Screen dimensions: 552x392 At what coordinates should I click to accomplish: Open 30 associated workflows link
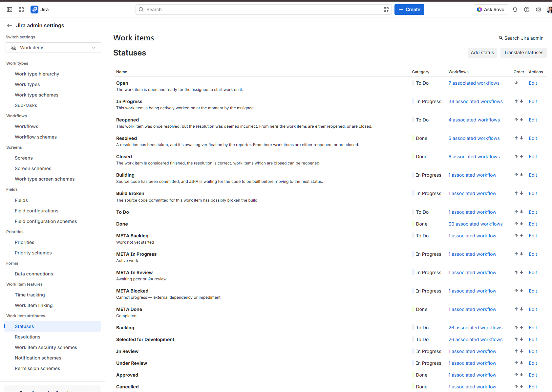(476, 224)
